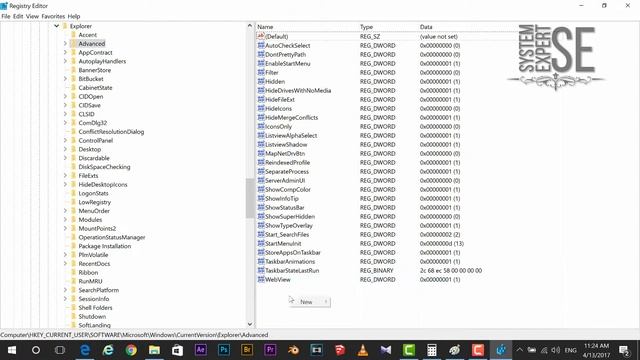Select the ShowInfoTip value name
This screenshot has height=360, width=640.
(x=282, y=198)
